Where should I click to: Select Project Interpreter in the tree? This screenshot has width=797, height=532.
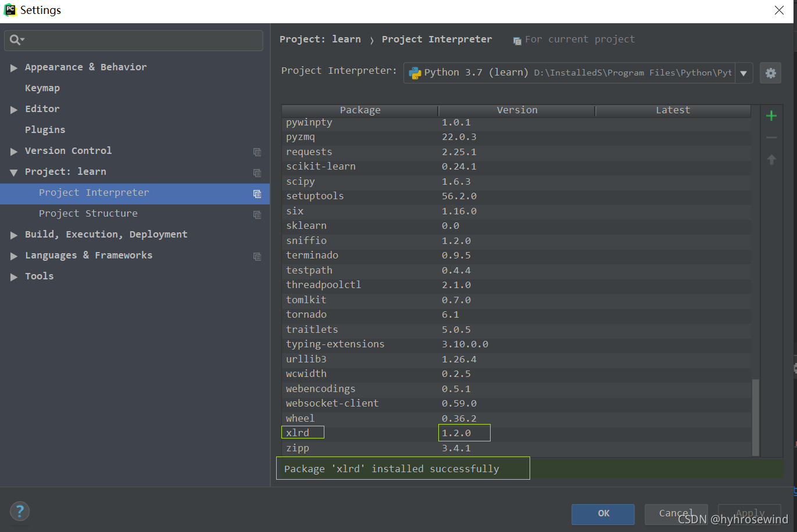(135, 193)
